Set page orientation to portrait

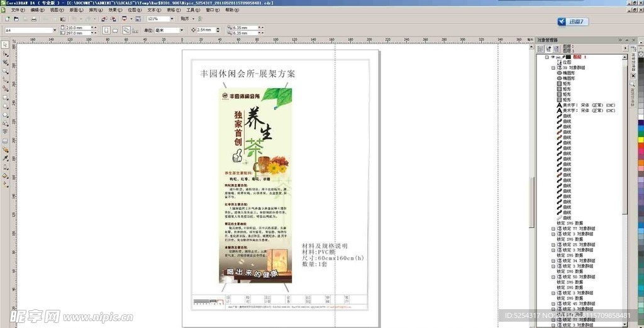106,30
